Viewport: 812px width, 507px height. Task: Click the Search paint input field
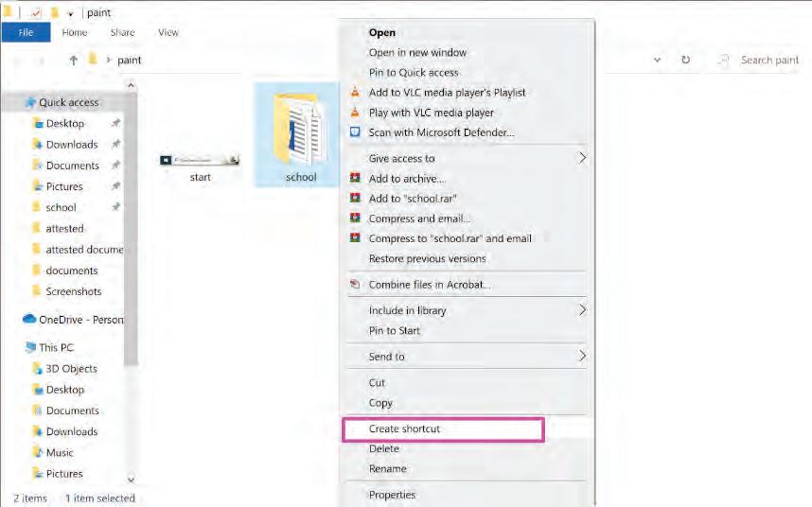759,60
